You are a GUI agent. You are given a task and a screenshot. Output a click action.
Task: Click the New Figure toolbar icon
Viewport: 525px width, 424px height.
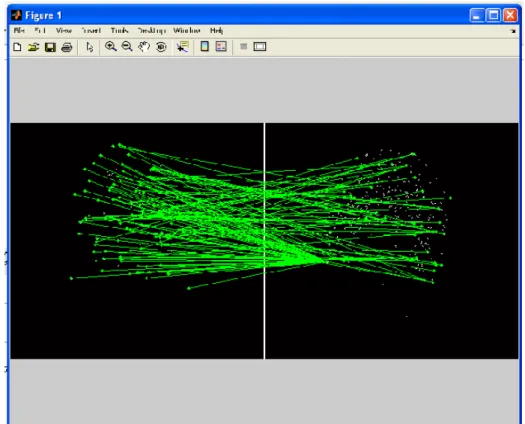coord(17,47)
